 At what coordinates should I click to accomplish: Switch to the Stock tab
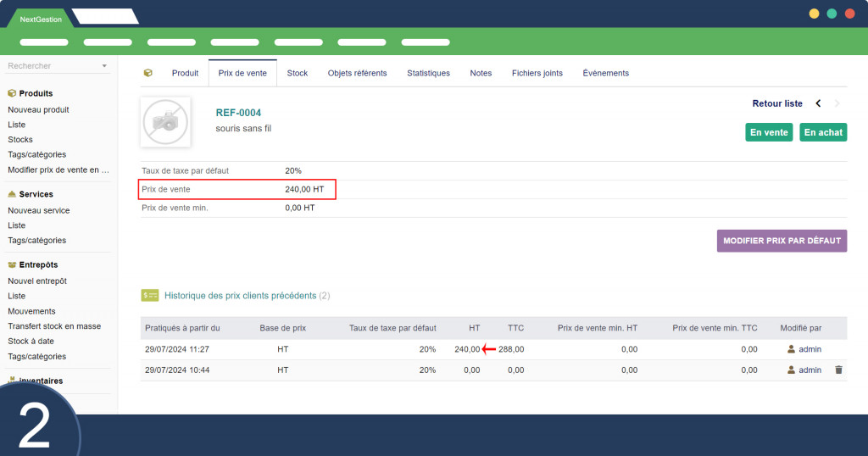[298, 73]
